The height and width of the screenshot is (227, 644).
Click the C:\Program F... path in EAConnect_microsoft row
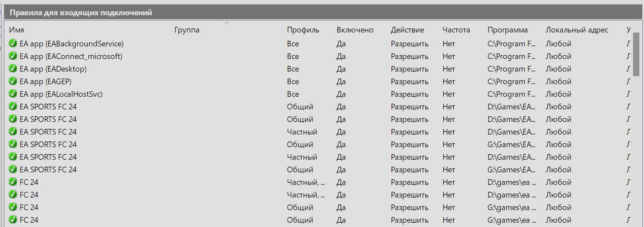tap(511, 56)
